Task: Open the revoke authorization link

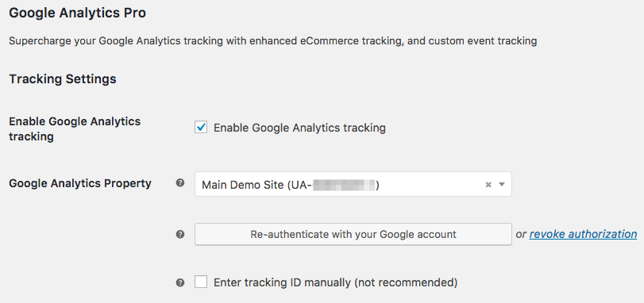Action: (583, 234)
